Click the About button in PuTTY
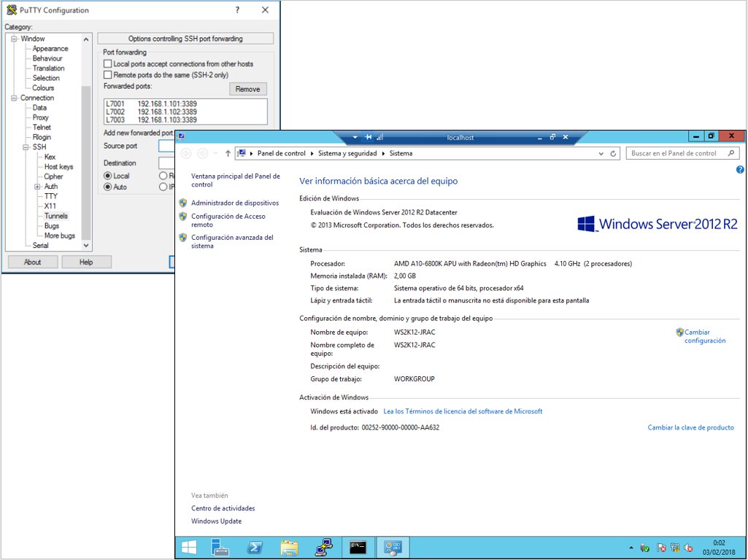 pos(32,262)
